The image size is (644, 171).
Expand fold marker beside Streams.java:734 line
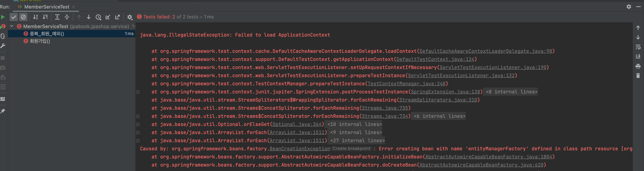tap(138, 116)
